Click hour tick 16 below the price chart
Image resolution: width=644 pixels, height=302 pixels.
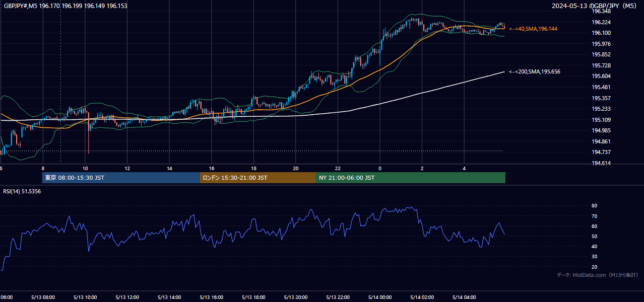tap(212, 168)
